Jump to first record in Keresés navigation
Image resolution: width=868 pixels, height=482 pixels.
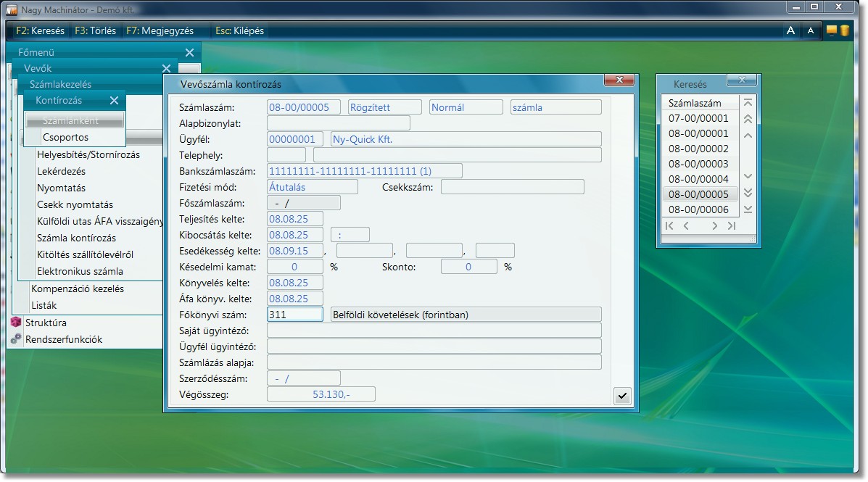click(669, 226)
